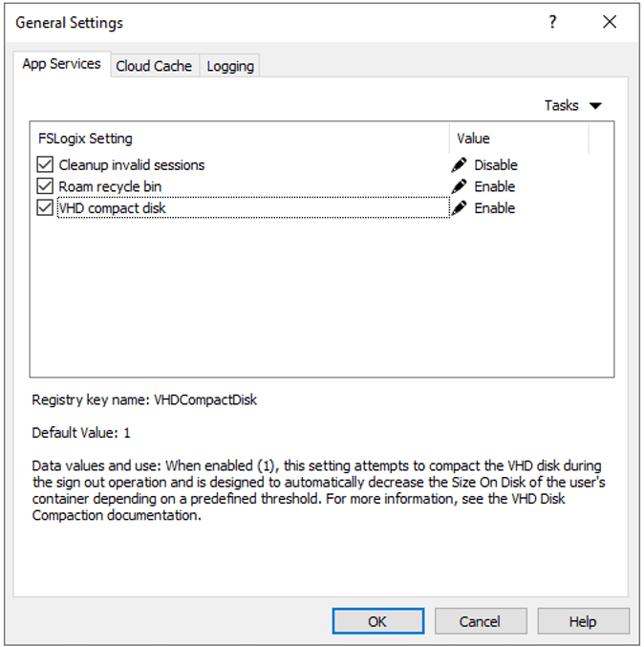Open the Logging tab
This screenshot has height=647, width=644.
coord(230,66)
